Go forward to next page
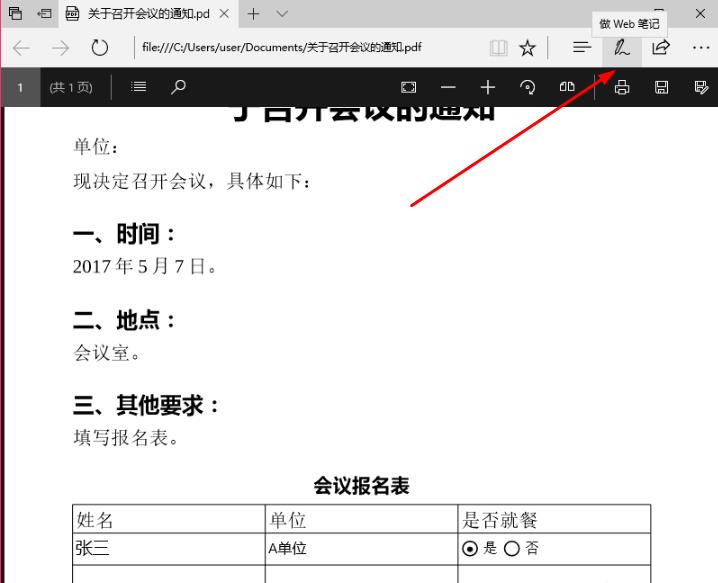This screenshot has height=583, width=718. tap(60, 48)
